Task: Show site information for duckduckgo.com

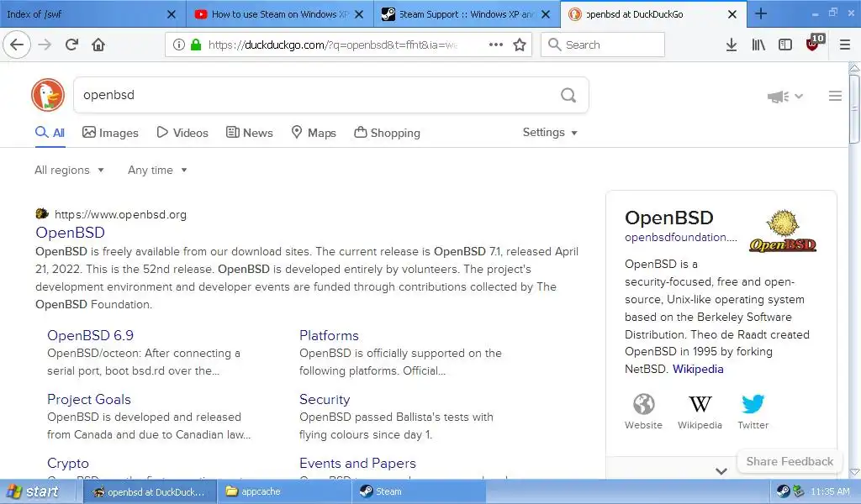Action: click(x=178, y=45)
